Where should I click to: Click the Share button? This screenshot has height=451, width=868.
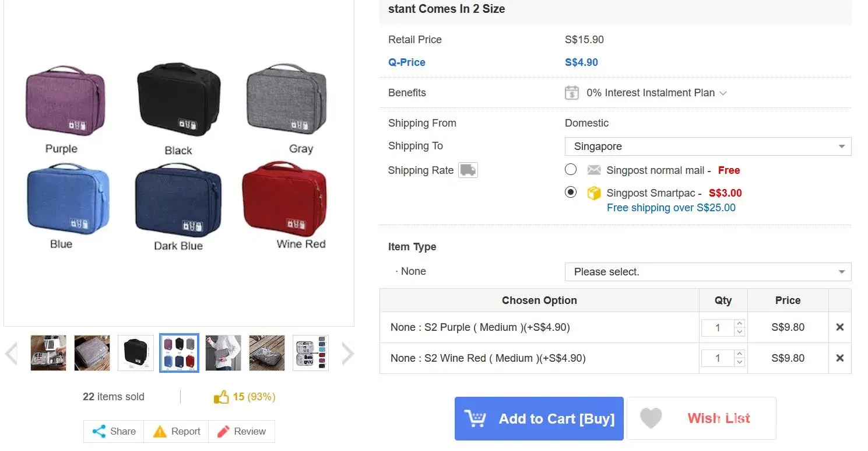(x=114, y=432)
